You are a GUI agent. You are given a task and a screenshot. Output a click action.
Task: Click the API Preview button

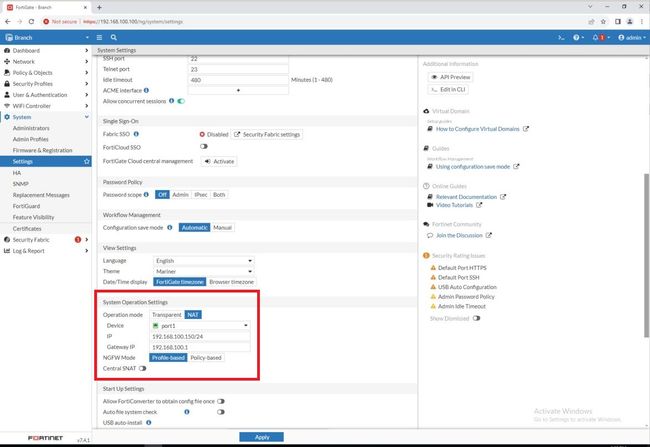[x=451, y=77]
